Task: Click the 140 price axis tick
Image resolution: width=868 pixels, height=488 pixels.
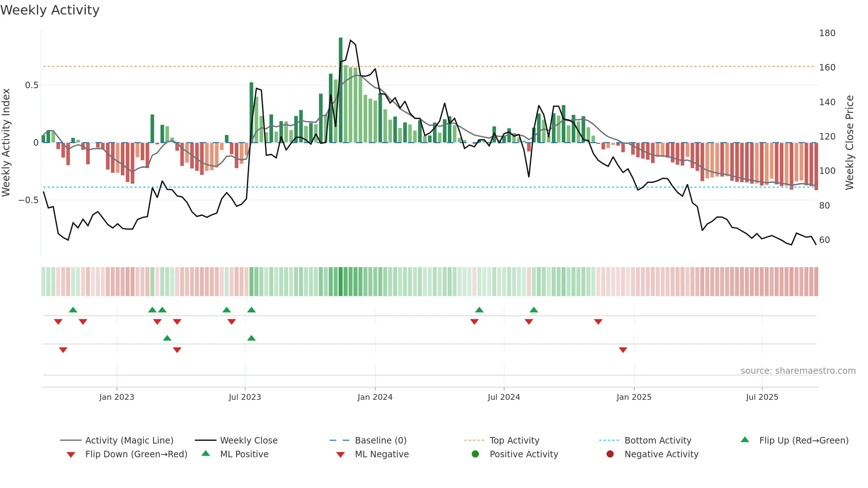Action: pos(827,102)
